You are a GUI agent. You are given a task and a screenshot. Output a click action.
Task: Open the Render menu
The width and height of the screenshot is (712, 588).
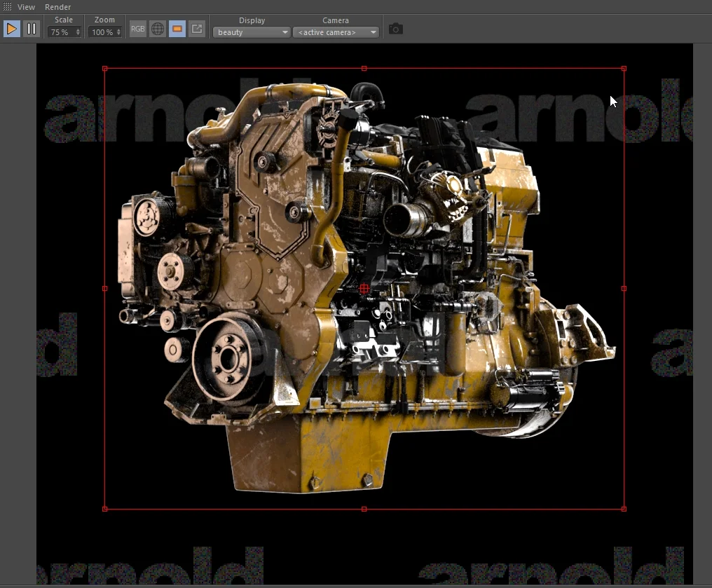57,7
